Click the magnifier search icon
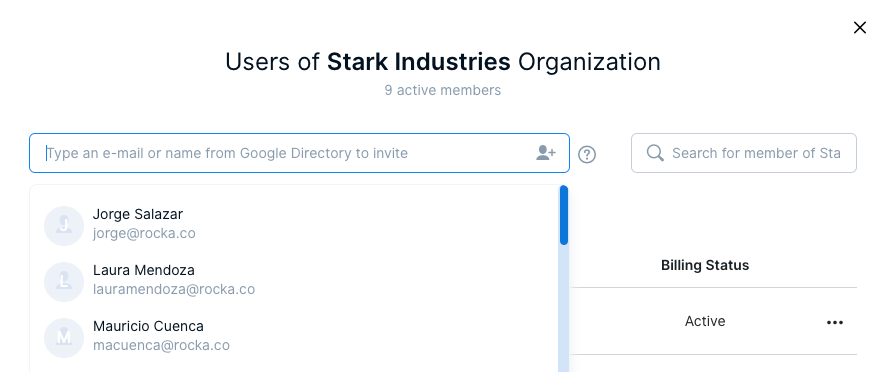This screenshot has height=372, width=878. (655, 153)
